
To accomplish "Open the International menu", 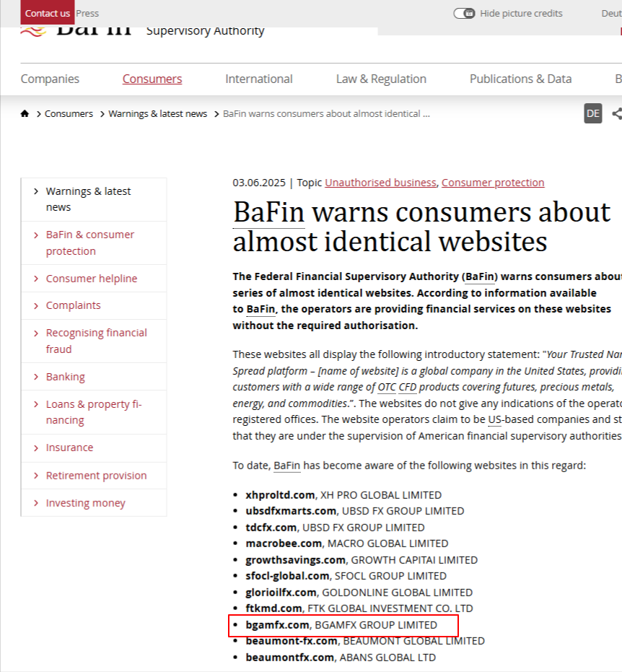I will [x=259, y=79].
